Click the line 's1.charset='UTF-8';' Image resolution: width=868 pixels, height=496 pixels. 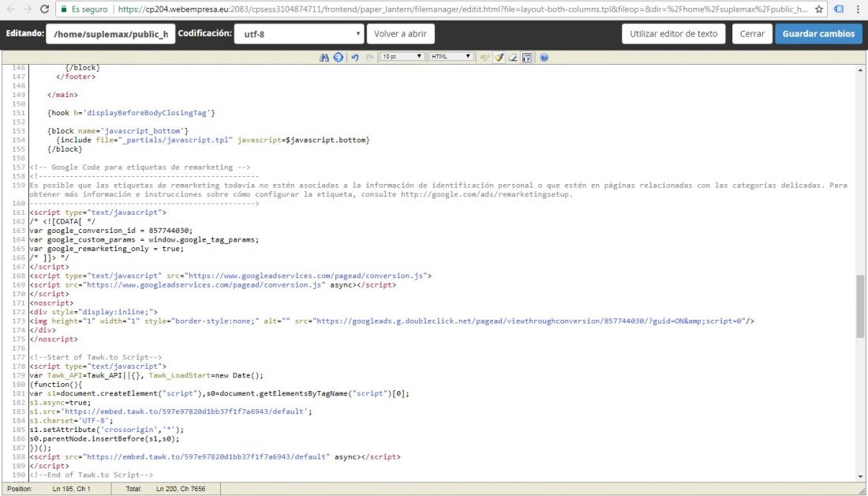pyautogui.click(x=71, y=421)
